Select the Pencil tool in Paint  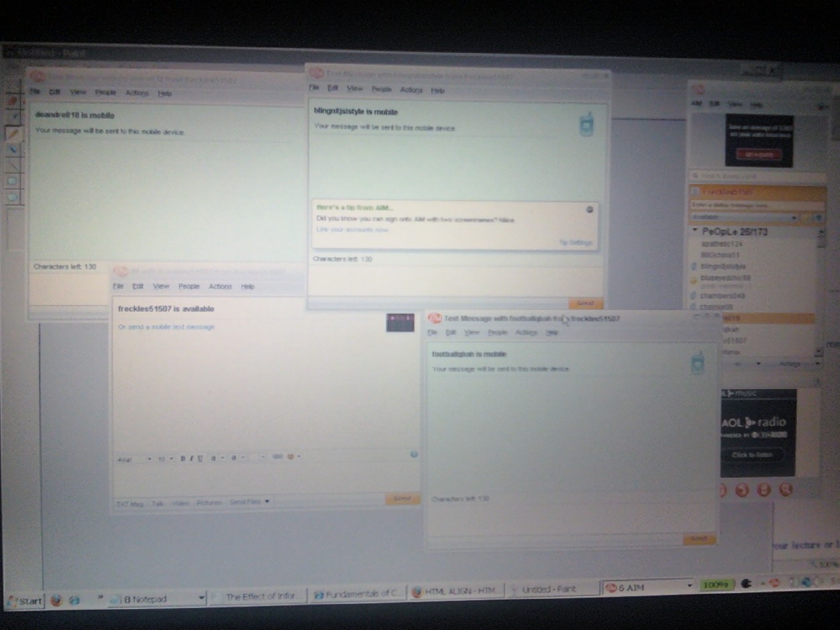point(12,133)
